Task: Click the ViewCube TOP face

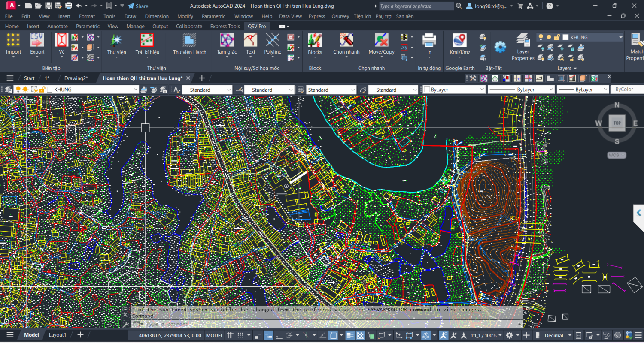Action: click(x=617, y=123)
